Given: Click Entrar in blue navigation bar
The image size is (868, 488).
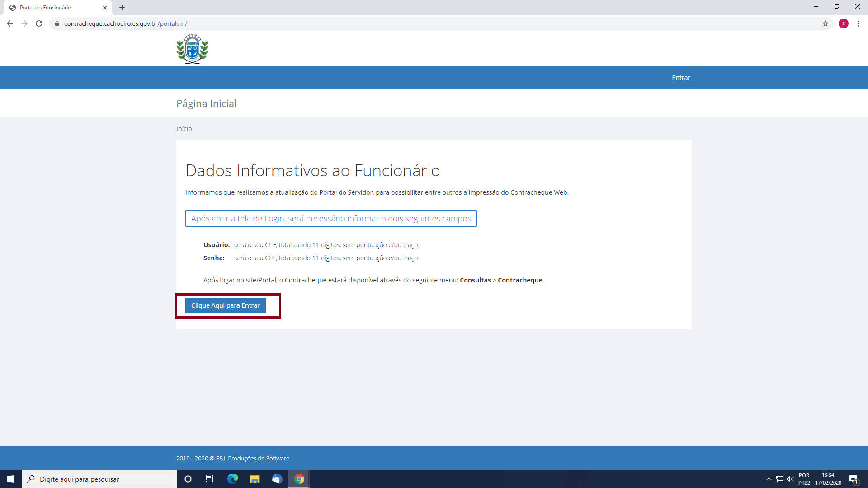Looking at the screenshot, I should [x=681, y=78].
